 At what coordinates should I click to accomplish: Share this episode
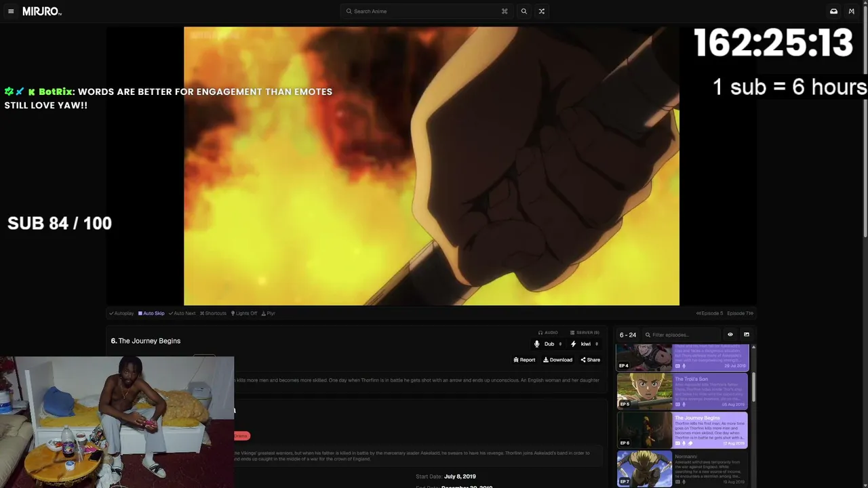590,360
